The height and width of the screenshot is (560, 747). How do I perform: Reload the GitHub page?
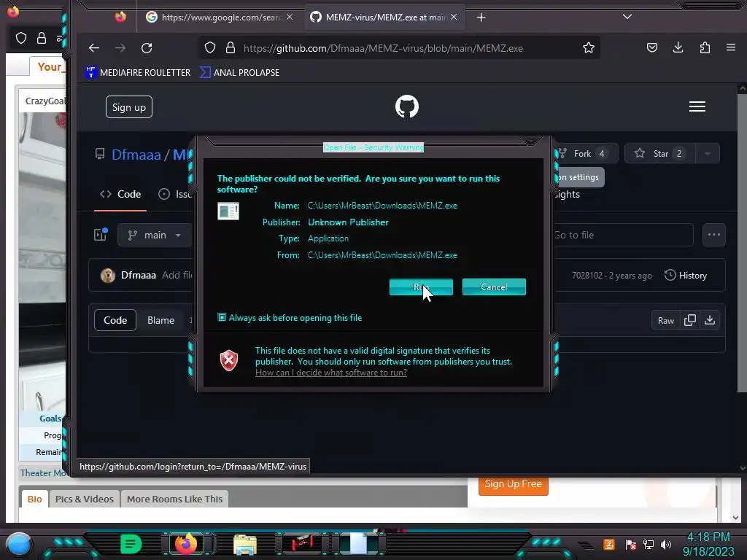click(x=147, y=48)
